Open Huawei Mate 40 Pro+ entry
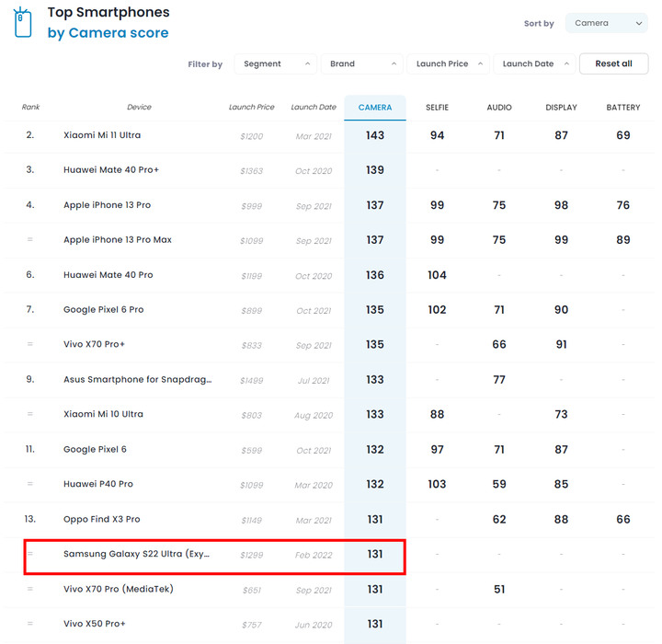The width and height of the screenshot is (662, 644). (111, 170)
